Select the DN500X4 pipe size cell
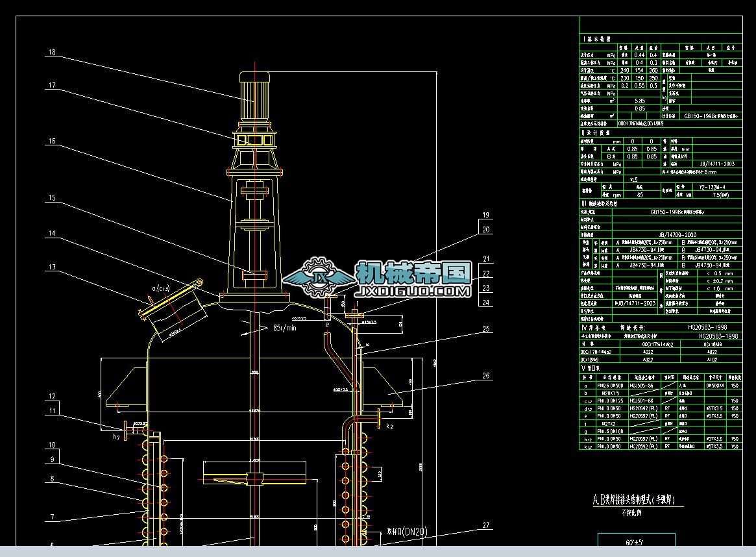This screenshot has height=557, width=756. coord(715,386)
